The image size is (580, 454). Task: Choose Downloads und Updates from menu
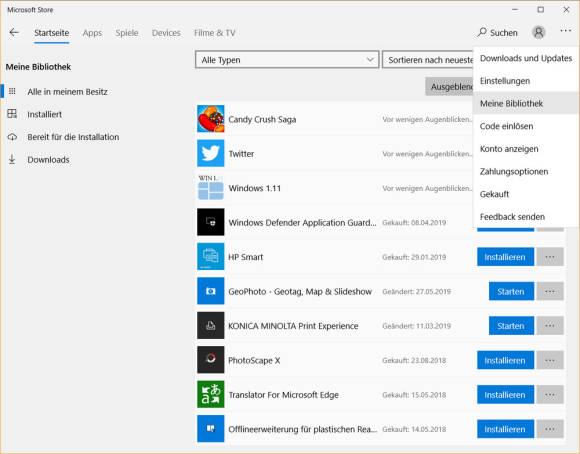526,58
